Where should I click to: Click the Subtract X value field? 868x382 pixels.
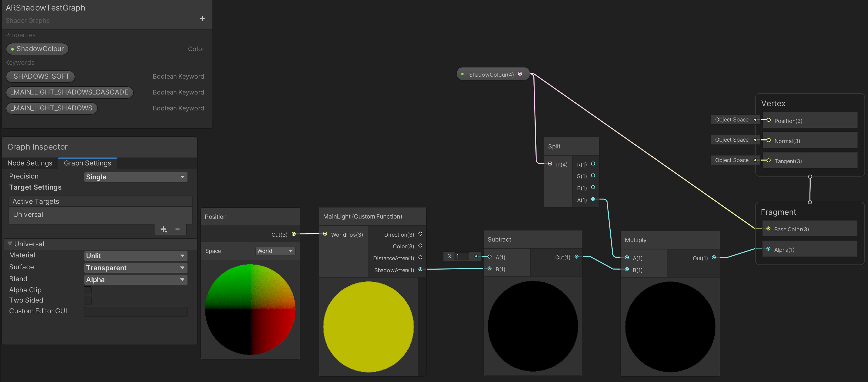pyautogui.click(x=462, y=257)
